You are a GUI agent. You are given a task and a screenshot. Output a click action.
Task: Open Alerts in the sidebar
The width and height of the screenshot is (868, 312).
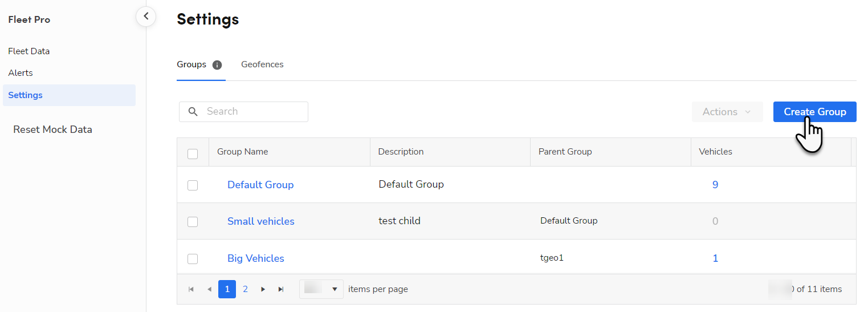[x=21, y=73]
